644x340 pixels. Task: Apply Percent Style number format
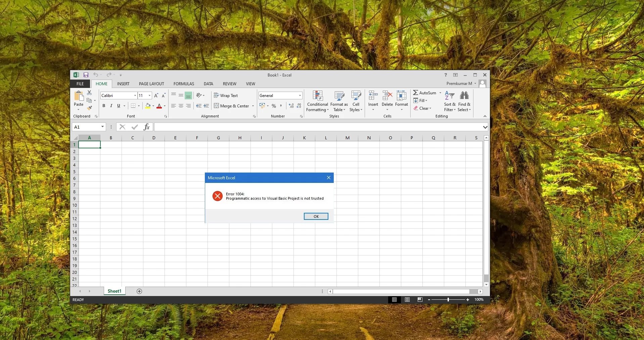click(x=274, y=106)
